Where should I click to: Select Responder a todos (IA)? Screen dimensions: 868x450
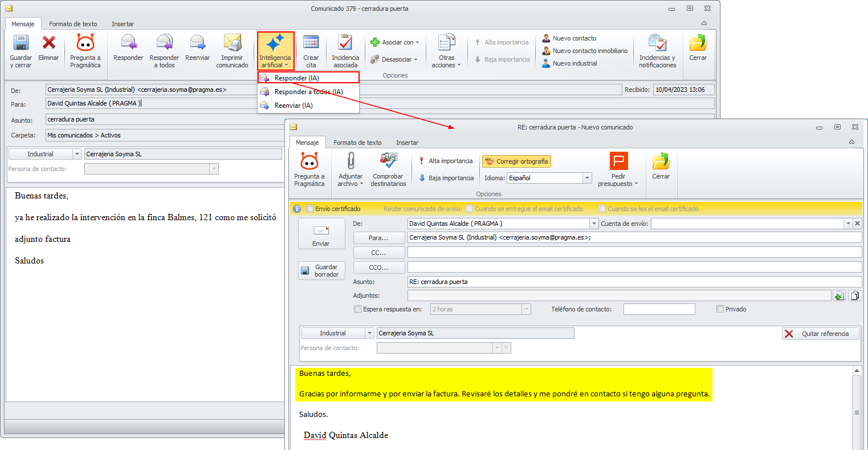pos(308,91)
